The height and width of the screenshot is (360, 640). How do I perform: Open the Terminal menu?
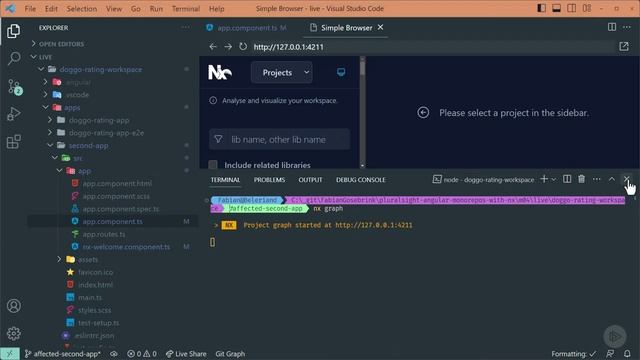click(186, 9)
